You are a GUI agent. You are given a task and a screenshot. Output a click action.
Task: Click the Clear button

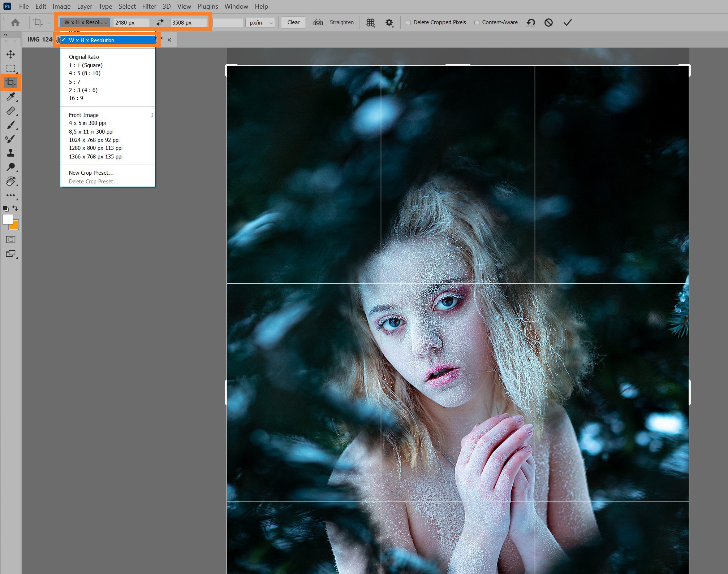pyautogui.click(x=293, y=22)
